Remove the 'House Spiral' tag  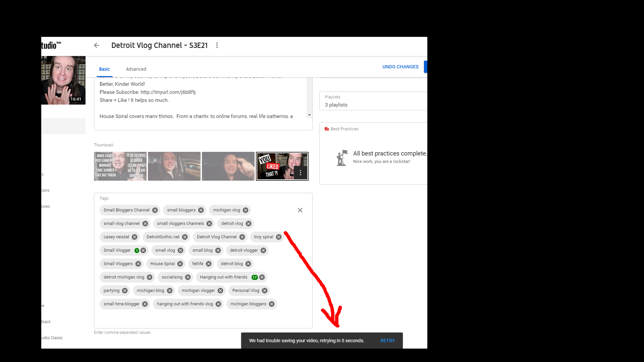(180, 264)
